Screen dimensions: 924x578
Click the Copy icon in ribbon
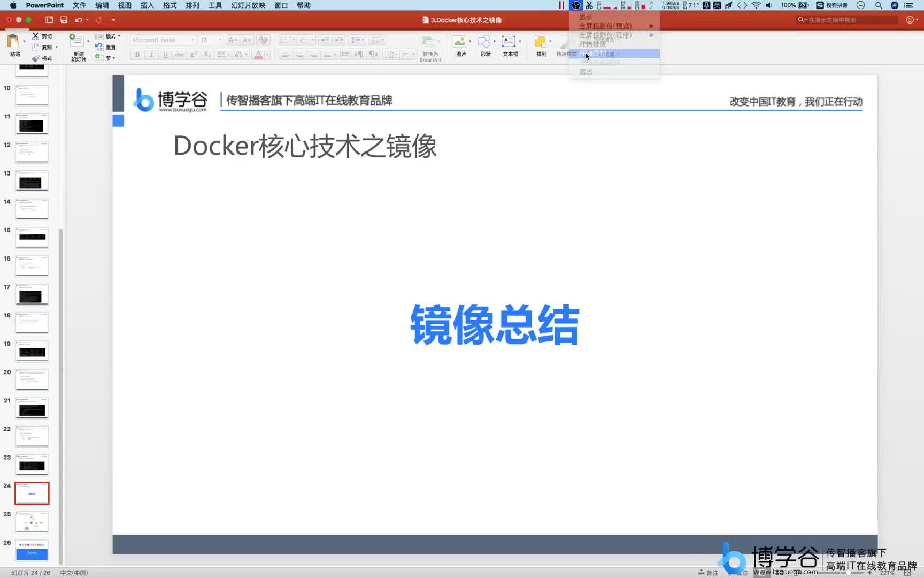(35, 47)
